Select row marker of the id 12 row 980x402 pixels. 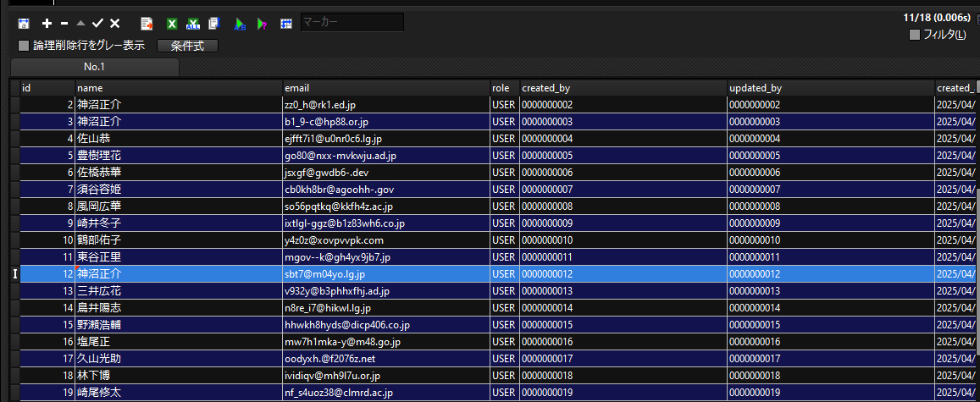pos(15,273)
